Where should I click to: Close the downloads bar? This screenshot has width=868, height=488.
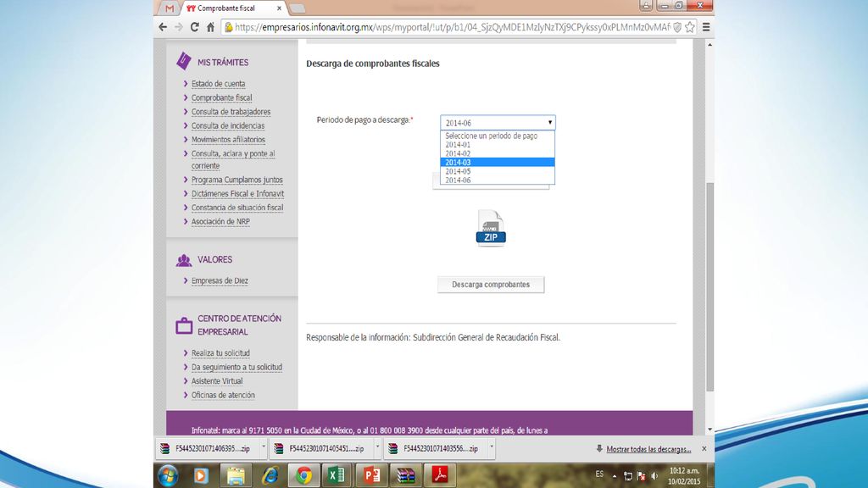coord(704,449)
